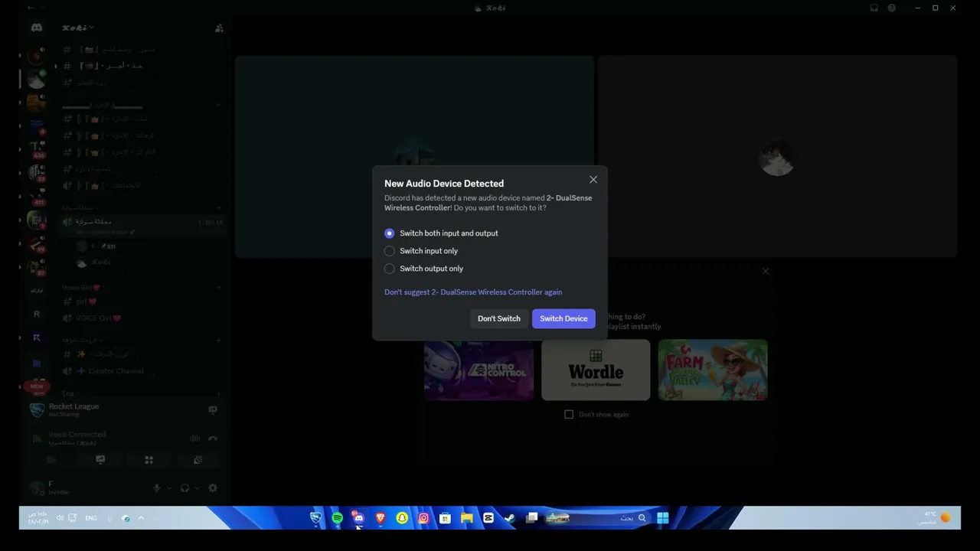Deafen with the headphones icon
Screen dimensions: 980x551
[185, 488]
